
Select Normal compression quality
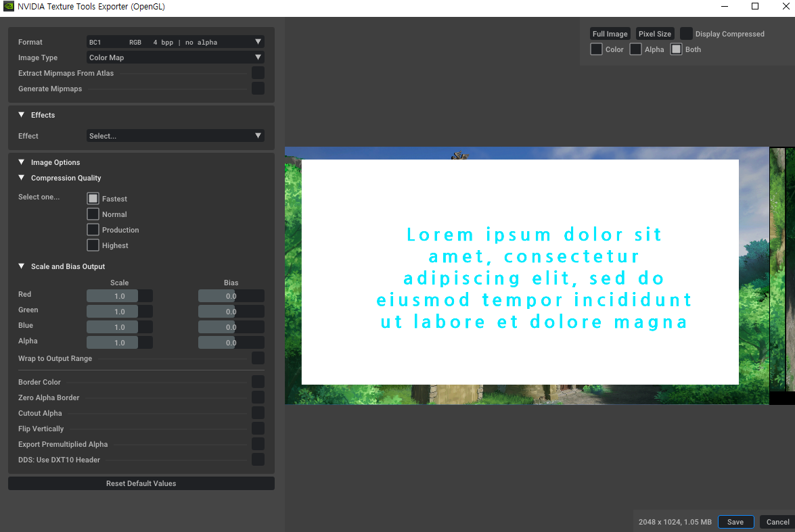[x=93, y=214]
